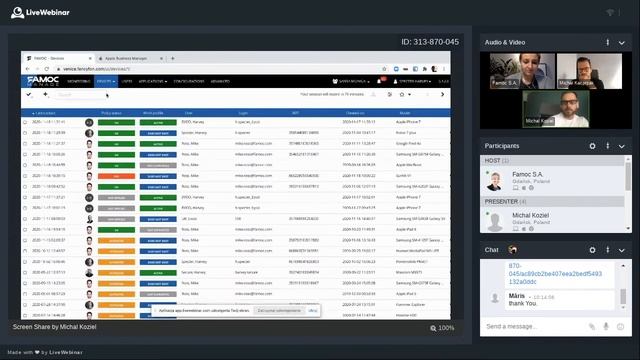The height and width of the screenshot is (360, 640).
Task: Click the Model column header
Action: (x=405, y=113)
